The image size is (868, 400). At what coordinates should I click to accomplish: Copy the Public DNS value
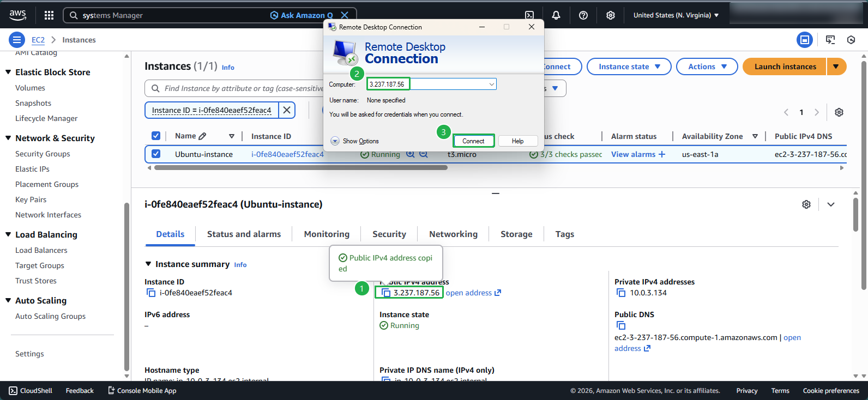tap(621, 325)
